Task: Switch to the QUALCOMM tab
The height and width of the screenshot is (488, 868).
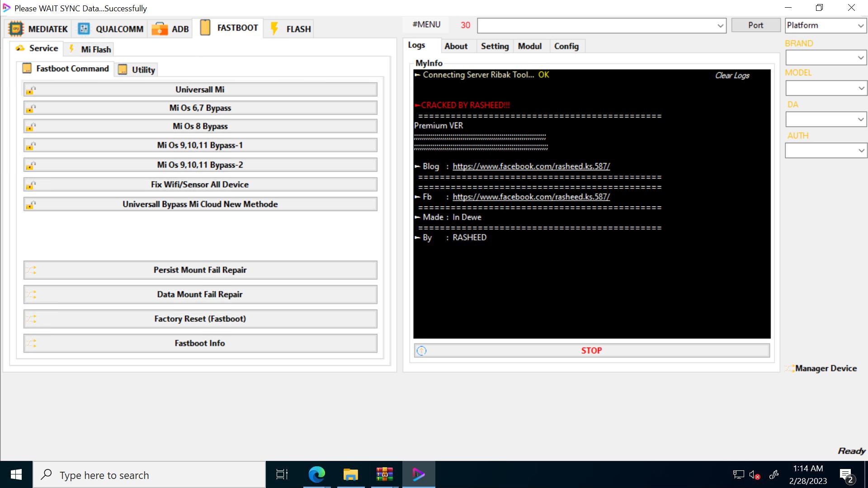Action: 110,29
